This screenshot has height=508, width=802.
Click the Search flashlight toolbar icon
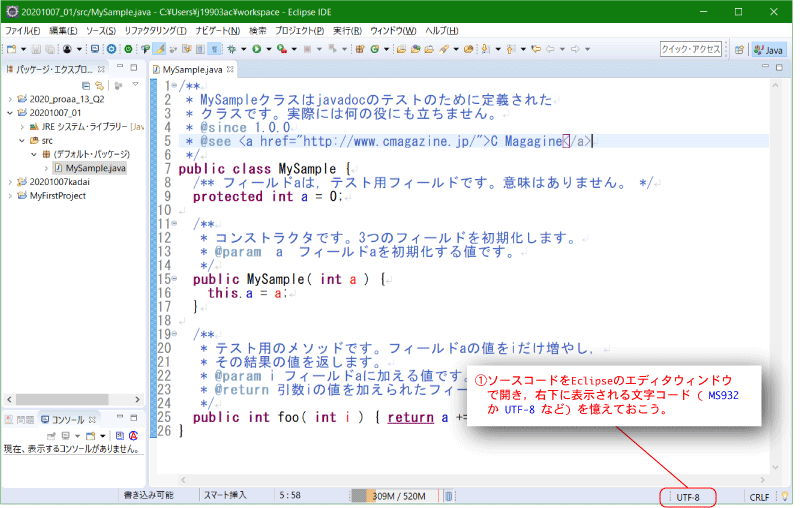[x=444, y=49]
